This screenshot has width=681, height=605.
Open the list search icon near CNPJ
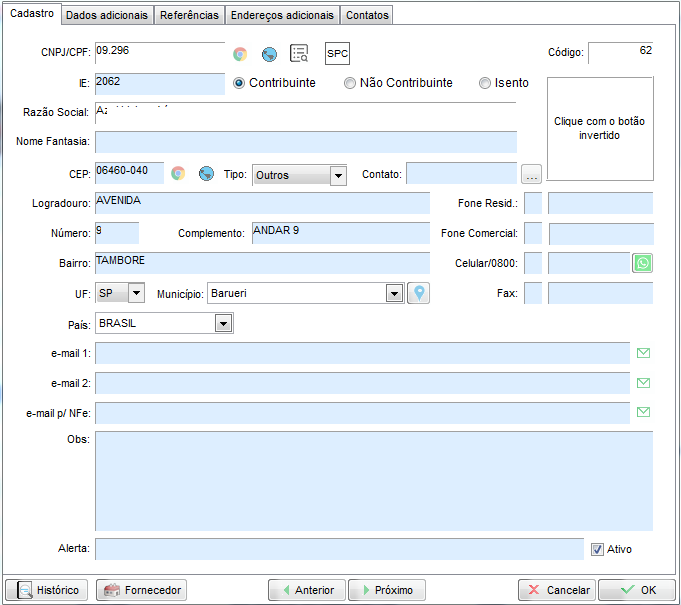point(299,53)
